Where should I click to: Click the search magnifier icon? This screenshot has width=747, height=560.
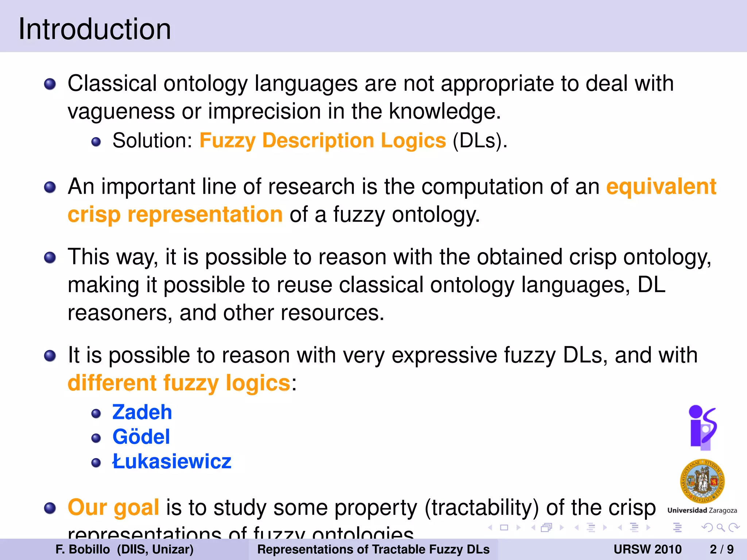[x=720, y=527]
